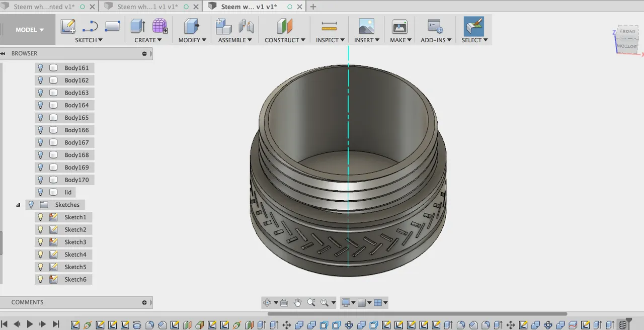The height and width of the screenshot is (330, 644).
Task: Collapse the Sketches folder tree arrow
Action: click(x=18, y=205)
